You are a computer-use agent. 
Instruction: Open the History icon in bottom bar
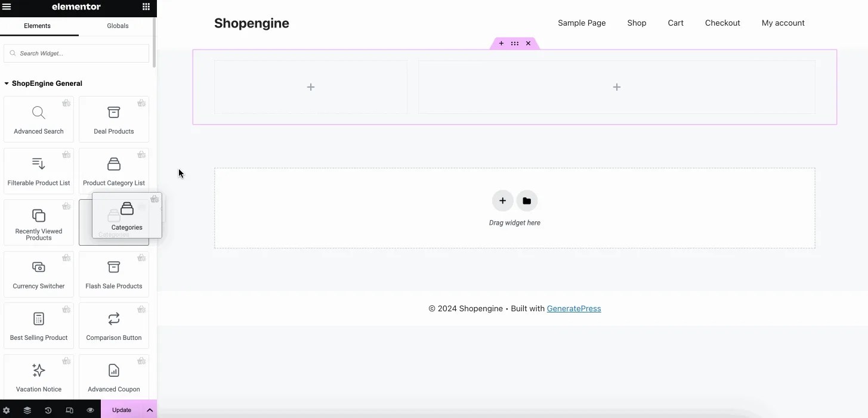click(48, 410)
